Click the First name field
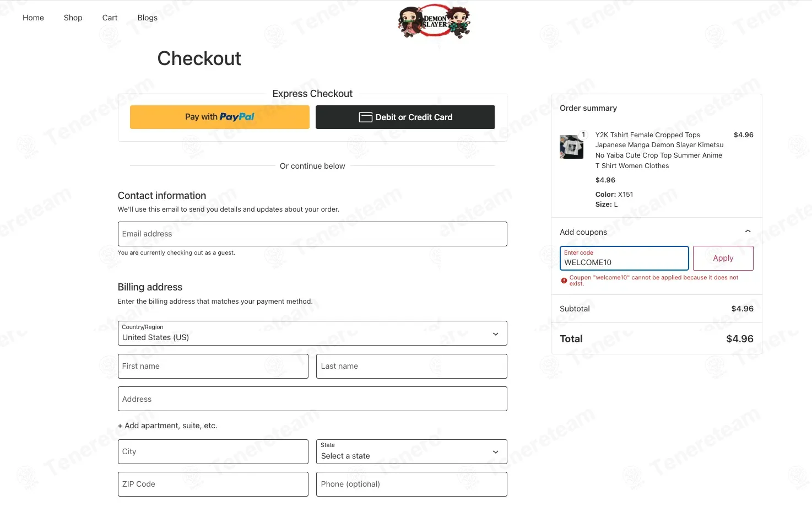This screenshot has width=812, height=517. [213, 366]
